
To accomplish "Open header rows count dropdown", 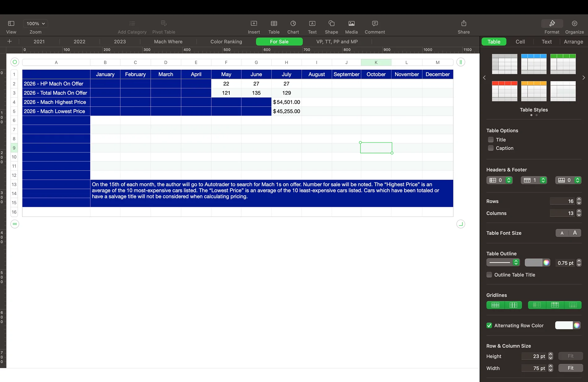I will point(534,180).
